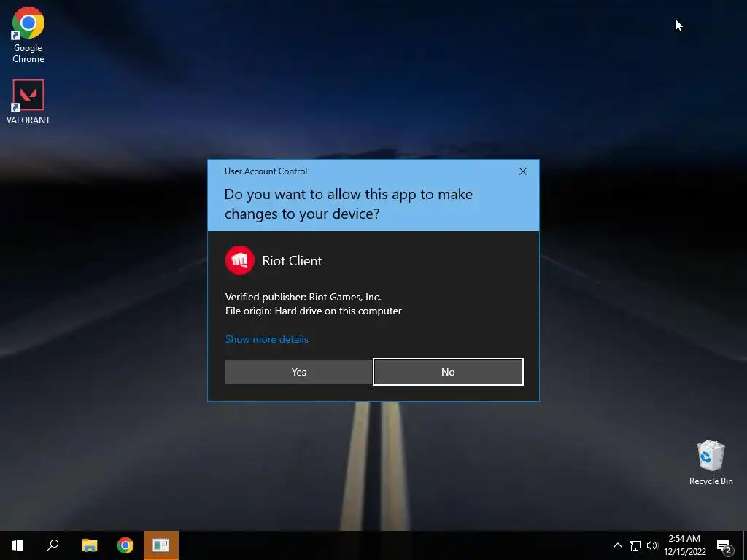This screenshot has height=560, width=747.
Task: Open taskbar search magnifier
Action: click(x=53, y=545)
